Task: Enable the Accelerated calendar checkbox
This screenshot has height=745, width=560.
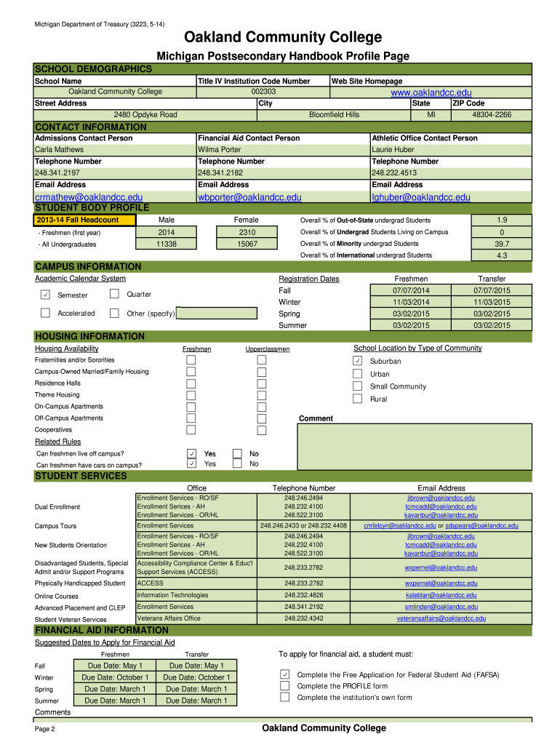Action: point(45,313)
